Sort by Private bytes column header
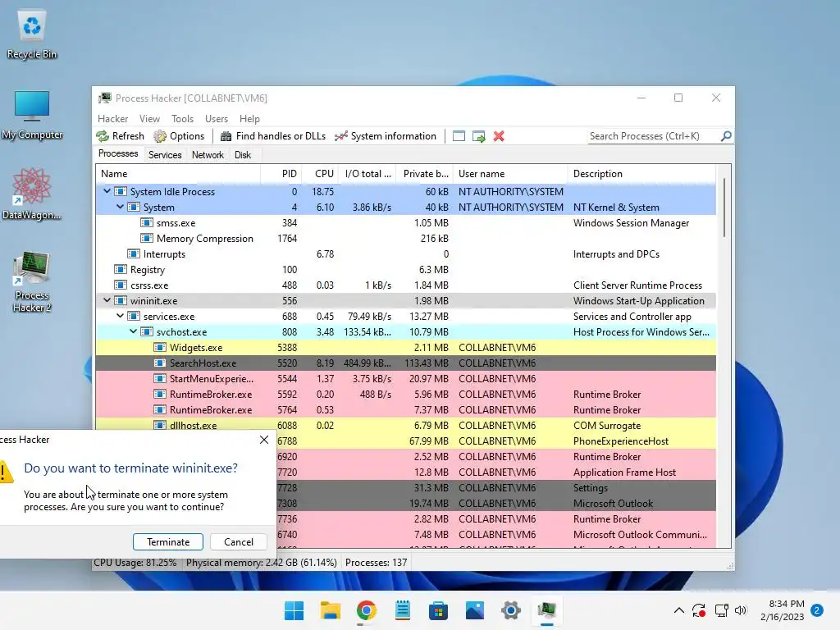The image size is (840, 630). coord(425,174)
